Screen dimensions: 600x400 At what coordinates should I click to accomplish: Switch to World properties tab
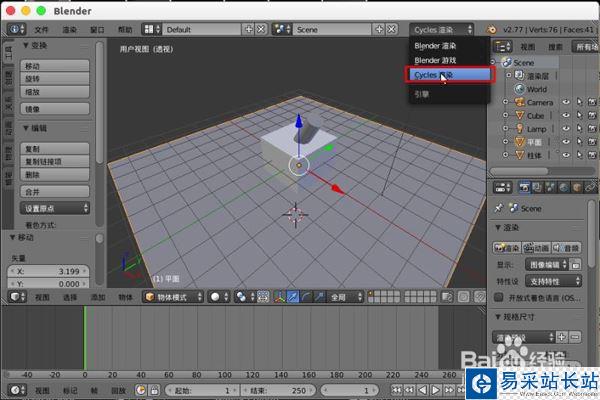[x=563, y=188]
